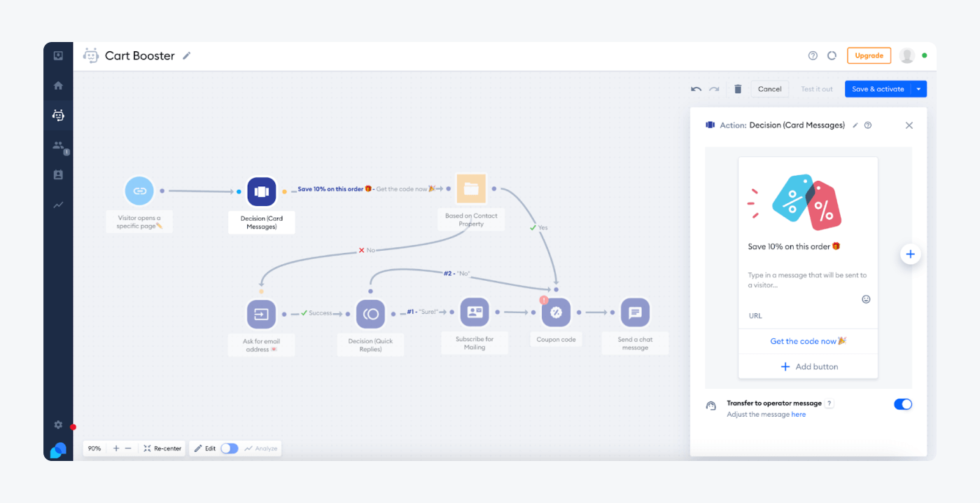Viewport: 980px width, 503px height.
Task: Zoom in with the plus control
Action: point(116,448)
